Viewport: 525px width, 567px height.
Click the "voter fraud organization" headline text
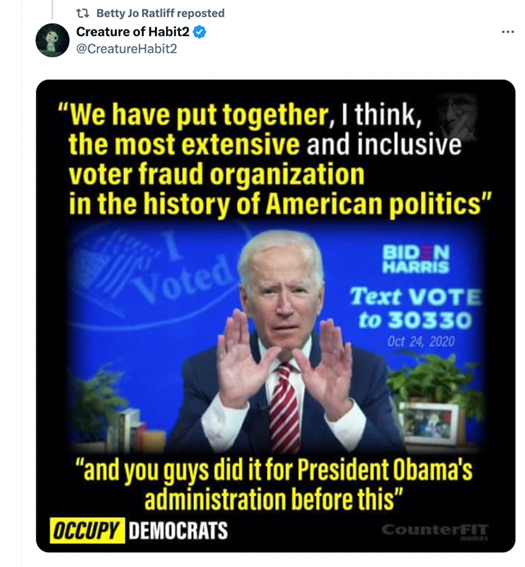pyautogui.click(x=216, y=174)
